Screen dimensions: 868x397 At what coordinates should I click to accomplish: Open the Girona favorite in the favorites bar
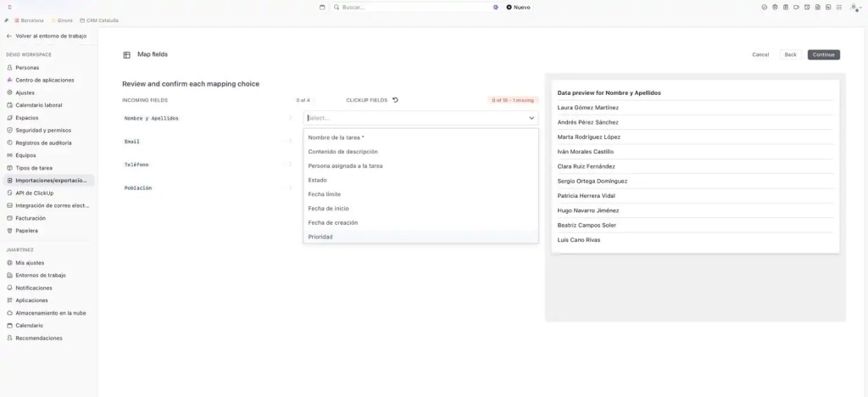(x=61, y=20)
